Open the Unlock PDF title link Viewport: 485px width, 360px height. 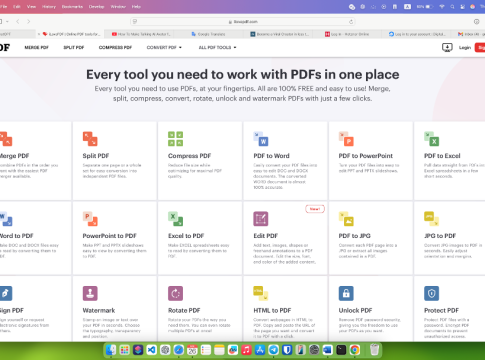(355, 310)
